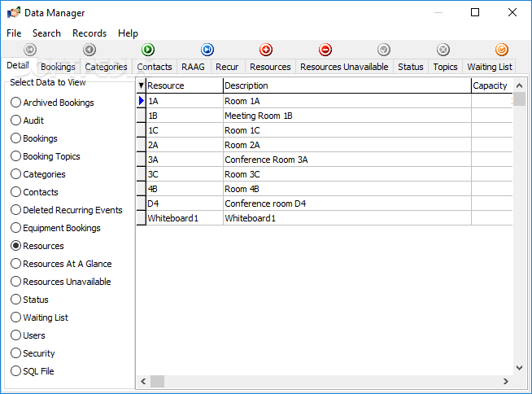Image resolution: width=532 pixels, height=394 pixels.
Task: Click the grey checkmark save icon
Action: point(384,50)
